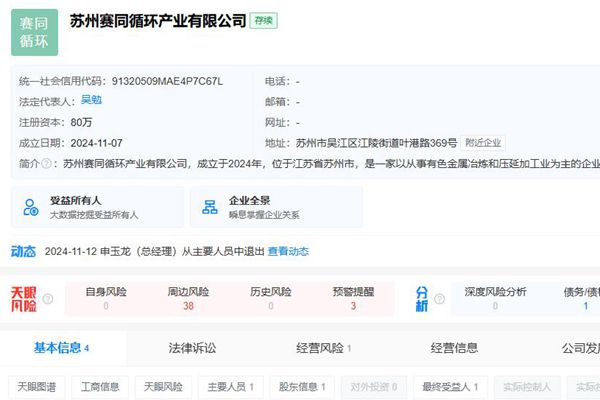Viewport: 600px width, 400px height.
Task: Switch to the 法律诉讼 tab
Action: 192,348
